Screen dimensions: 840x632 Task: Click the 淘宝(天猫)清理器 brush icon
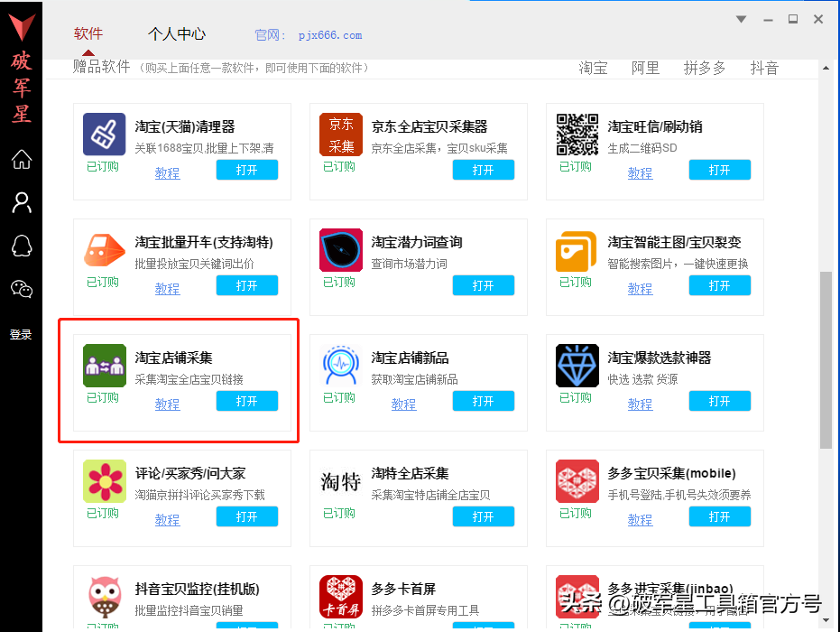[x=104, y=134]
